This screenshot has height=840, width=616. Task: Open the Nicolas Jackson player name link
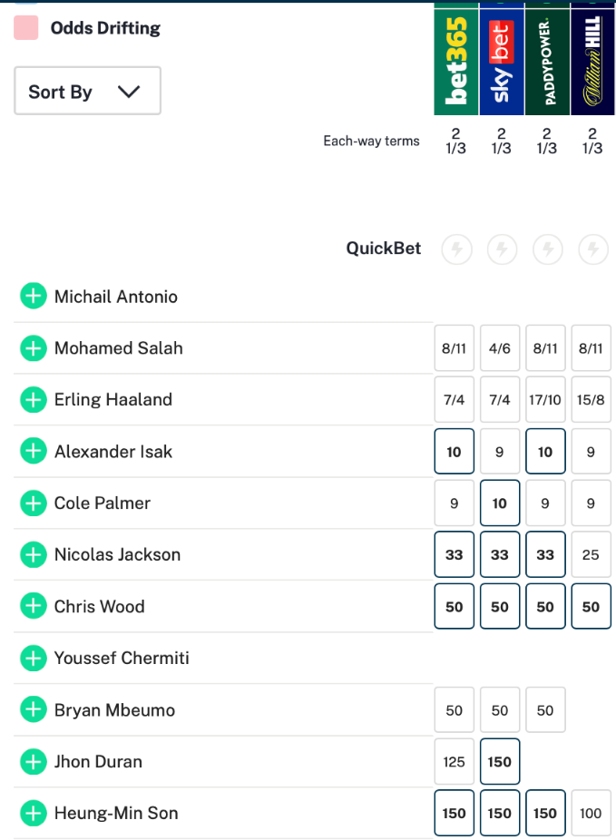(x=117, y=555)
